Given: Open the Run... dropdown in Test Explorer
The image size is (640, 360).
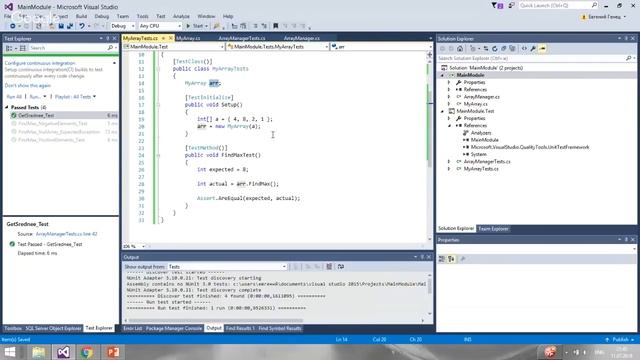Looking at the screenshot, I should pyautogui.click(x=38, y=97).
